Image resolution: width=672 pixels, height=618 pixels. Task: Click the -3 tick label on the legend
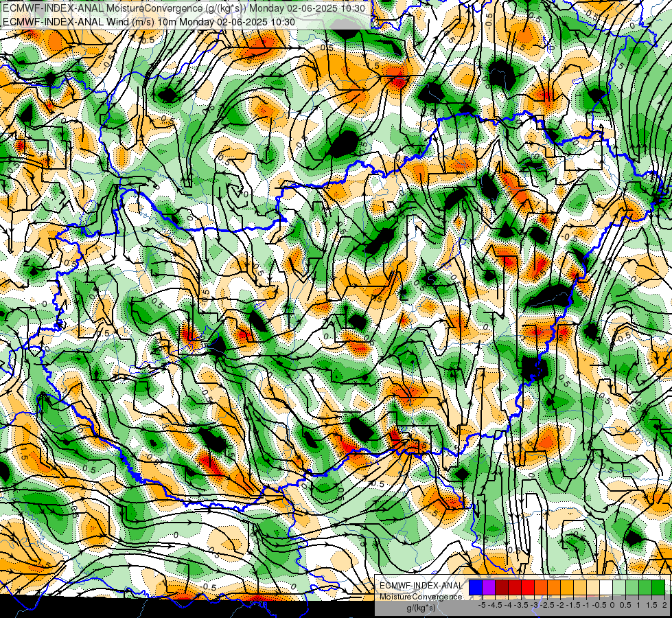pyautogui.click(x=535, y=605)
